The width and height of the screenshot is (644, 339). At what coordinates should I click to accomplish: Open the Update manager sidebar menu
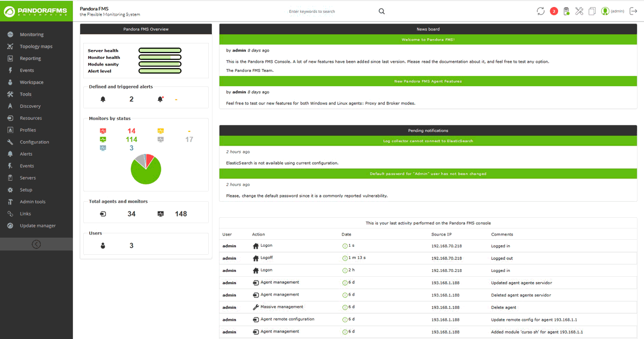click(36, 226)
